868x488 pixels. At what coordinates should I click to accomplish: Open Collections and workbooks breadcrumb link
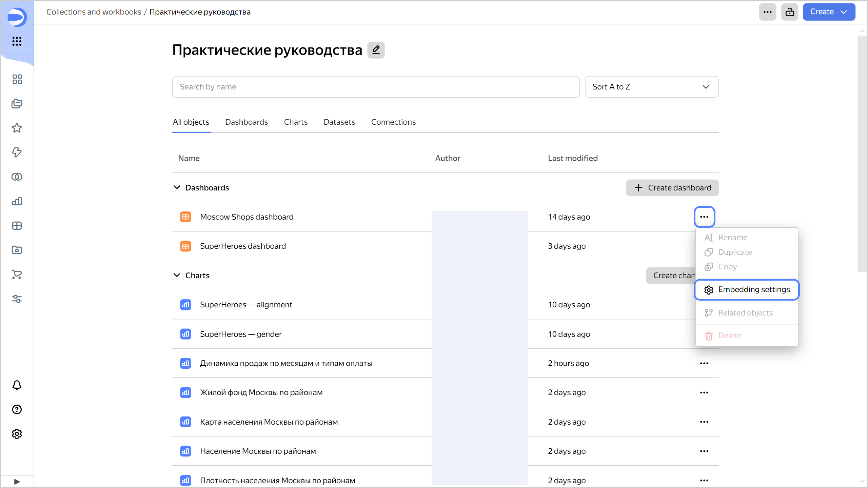94,12
